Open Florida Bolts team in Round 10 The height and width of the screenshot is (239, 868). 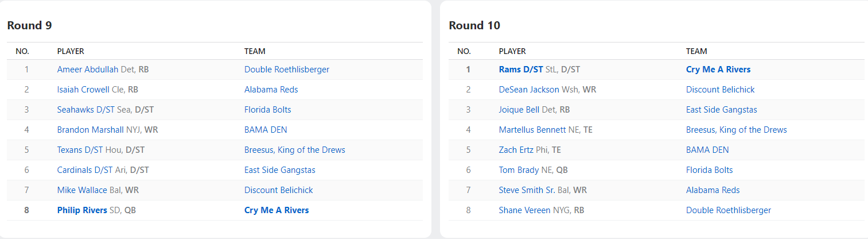(x=709, y=170)
